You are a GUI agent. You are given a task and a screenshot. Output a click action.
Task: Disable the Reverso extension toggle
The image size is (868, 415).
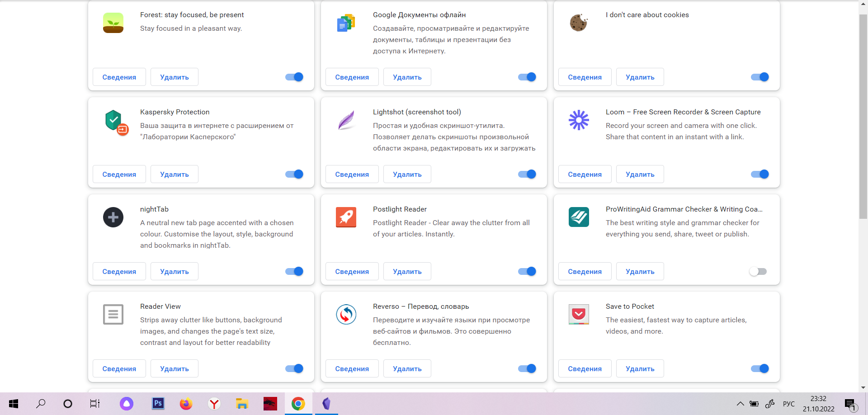coord(527,368)
